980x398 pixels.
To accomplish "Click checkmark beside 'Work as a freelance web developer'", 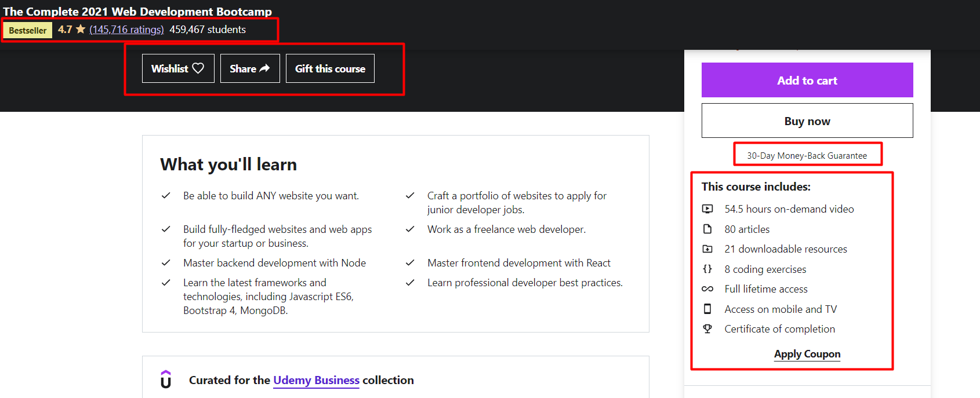I will point(410,229).
